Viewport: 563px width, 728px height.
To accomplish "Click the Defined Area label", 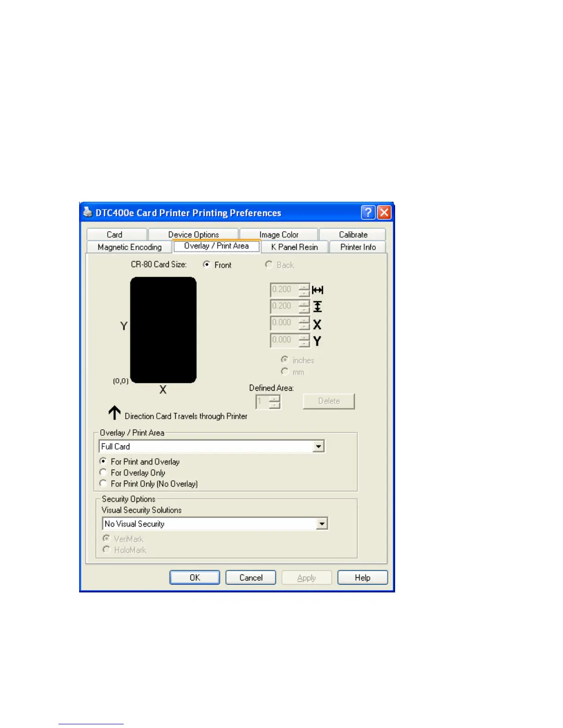I will coord(271,388).
